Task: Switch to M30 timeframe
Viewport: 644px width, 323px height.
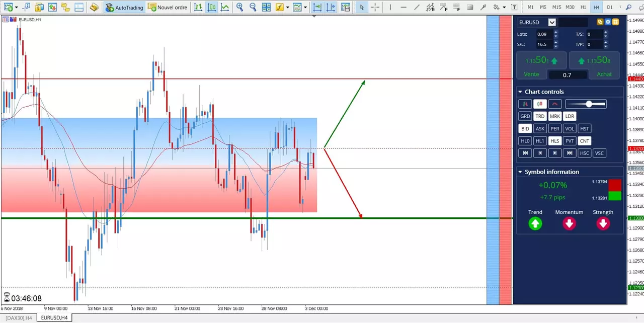Action: click(570, 7)
